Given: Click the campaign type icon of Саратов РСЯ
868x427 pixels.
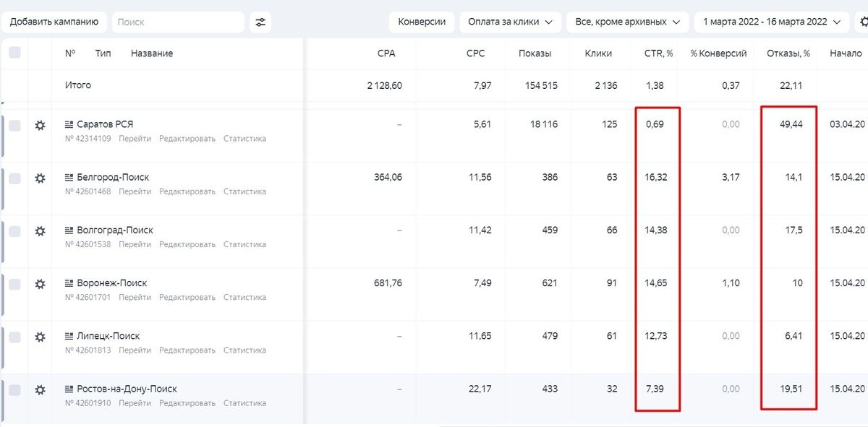Looking at the screenshot, I should (x=69, y=124).
